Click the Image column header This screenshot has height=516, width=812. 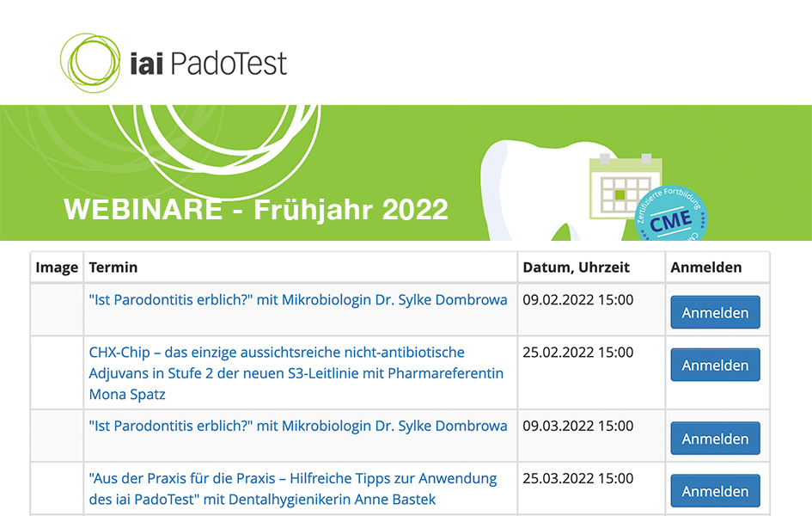(57, 267)
